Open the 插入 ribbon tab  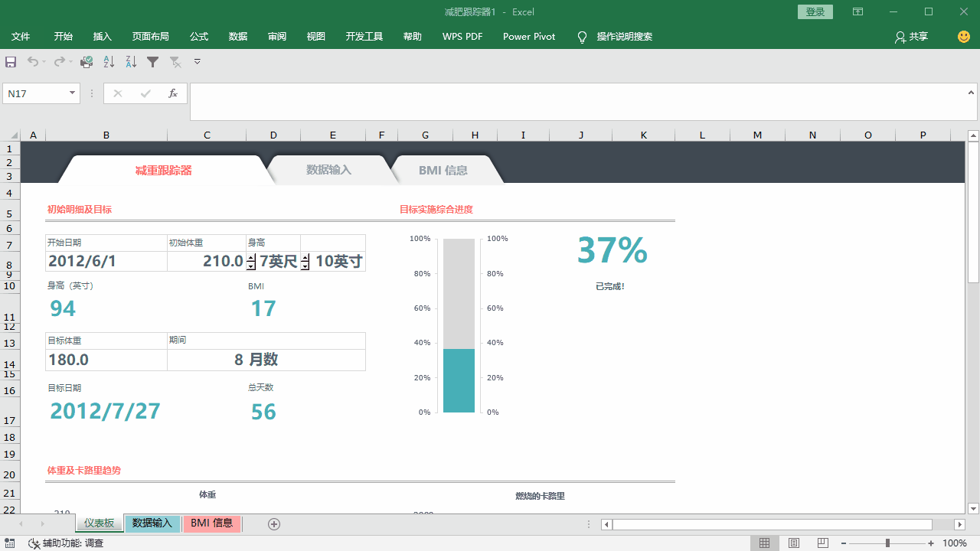(103, 37)
